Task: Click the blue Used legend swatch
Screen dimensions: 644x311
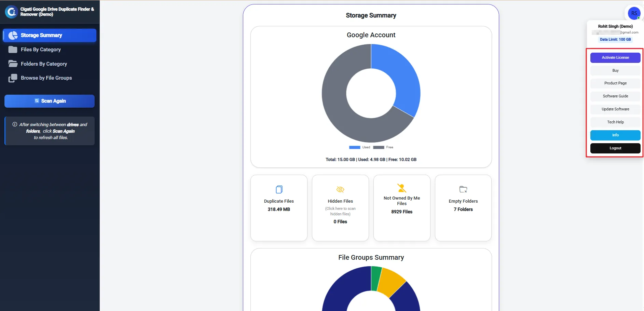Action: (x=355, y=147)
